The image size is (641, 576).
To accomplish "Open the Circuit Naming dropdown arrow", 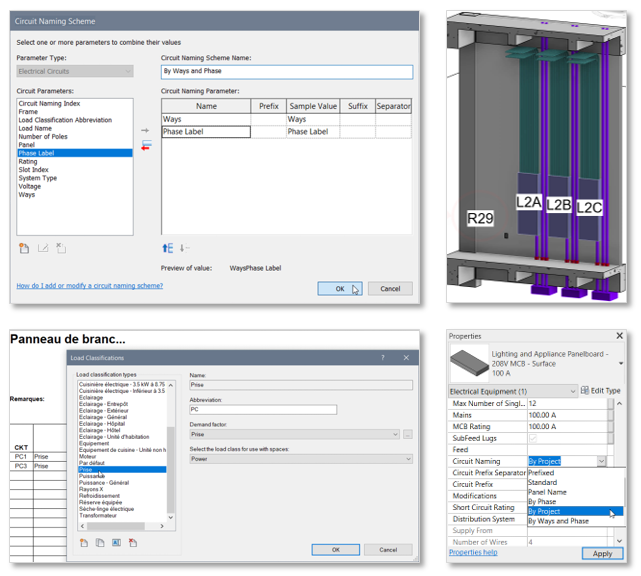I will tap(601, 461).
